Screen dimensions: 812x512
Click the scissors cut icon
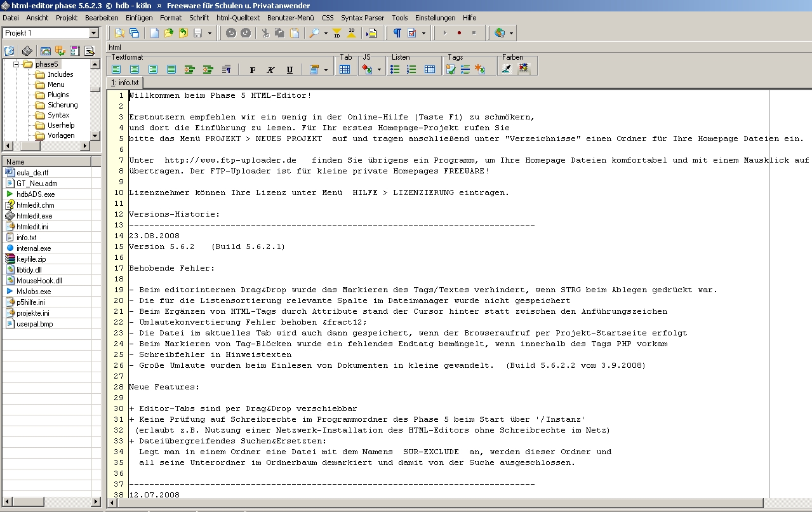point(265,33)
